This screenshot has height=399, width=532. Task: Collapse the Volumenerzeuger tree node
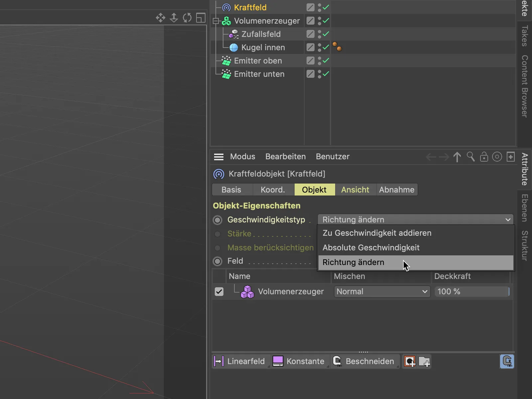(x=216, y=21)
